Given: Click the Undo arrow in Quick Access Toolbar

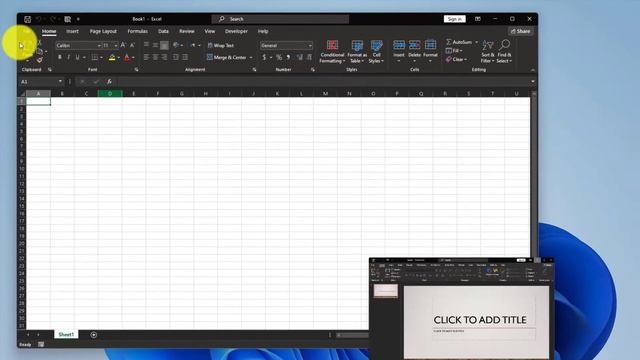Looking at the screenshot, I should coord(38,19).
